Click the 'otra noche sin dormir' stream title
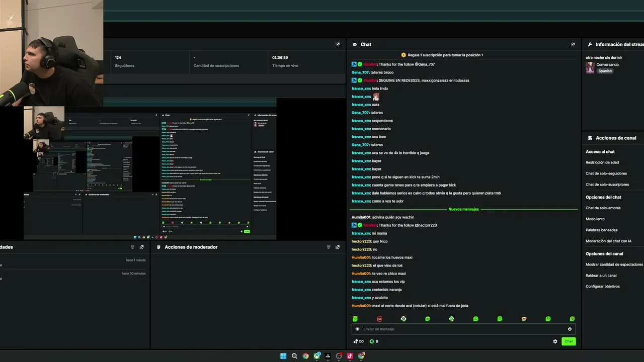The height and width of the screenshot is (362, 644). tap(604, 57)
